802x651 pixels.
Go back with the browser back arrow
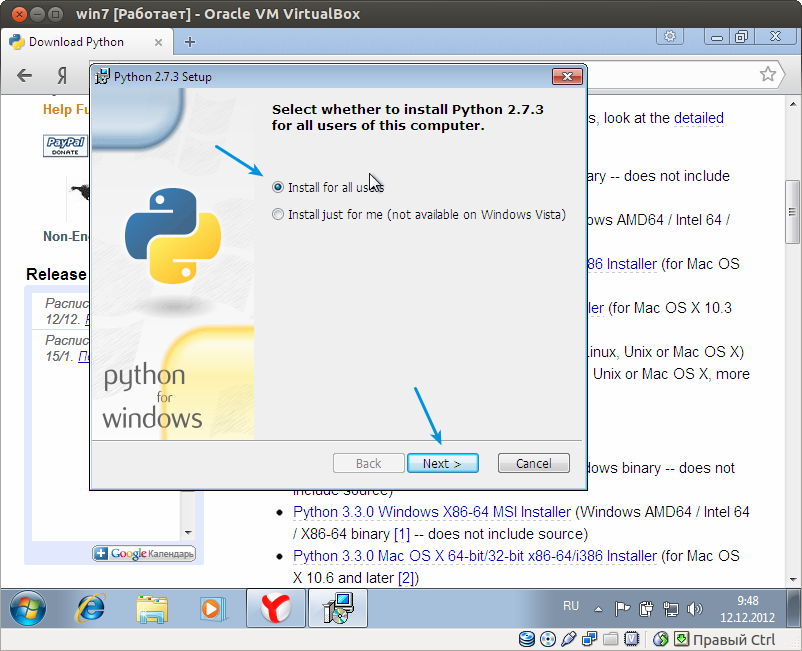(x=24, y=76)
